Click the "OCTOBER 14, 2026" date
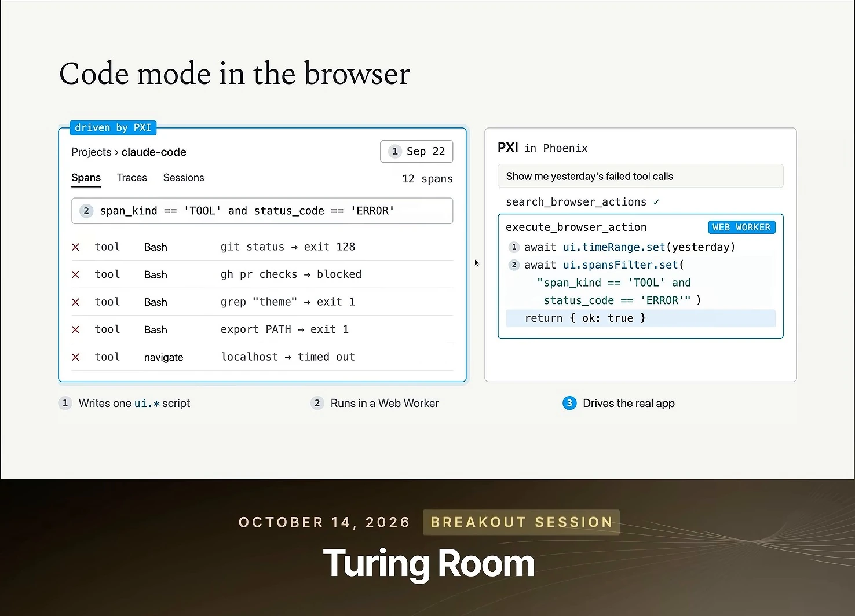 [324, 522]
